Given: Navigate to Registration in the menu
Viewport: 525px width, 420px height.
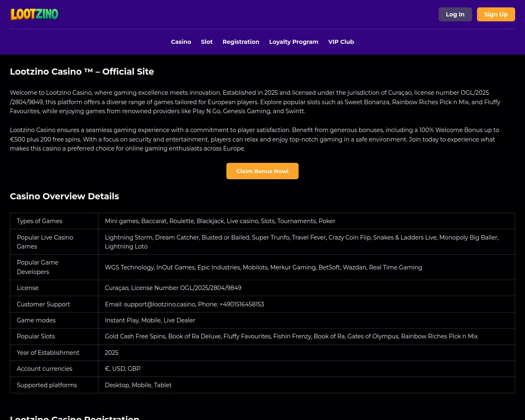Looking at the screenshot, I should pyautogui.click(x=241, y=42).
